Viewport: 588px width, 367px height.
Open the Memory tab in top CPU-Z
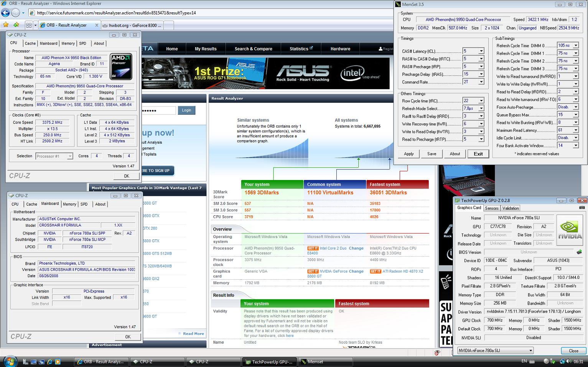pyautogui.click(x=68, y=43)
